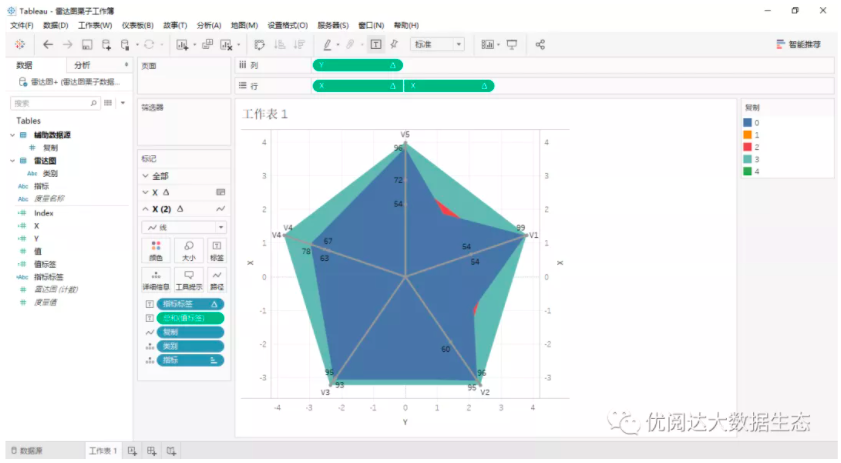Collapse the 辅助数据源 table
This screenshot has width=841, height=463.
point(12,135)
